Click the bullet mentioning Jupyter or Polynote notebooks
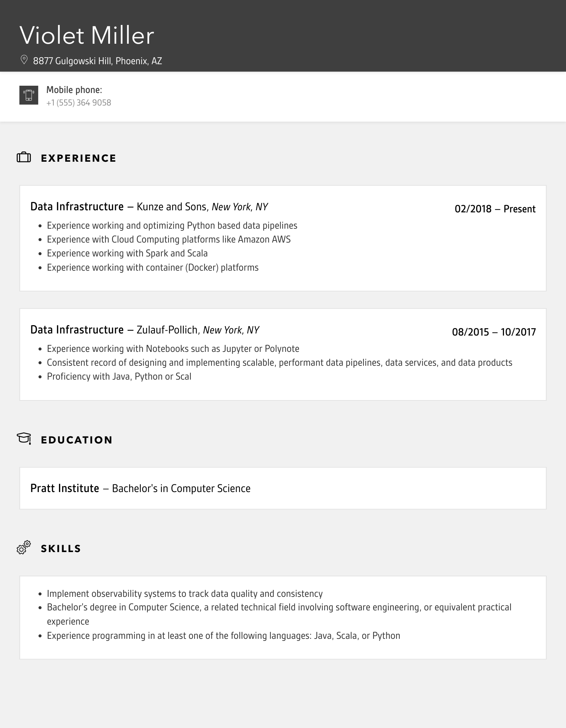This screenshot has height=728, width=566. 173,349
